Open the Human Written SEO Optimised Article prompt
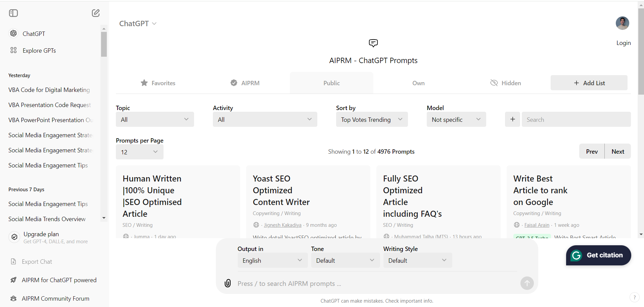The width and height of the screenshot is (644, 307). pyautogui.click(x=152, y=196)
